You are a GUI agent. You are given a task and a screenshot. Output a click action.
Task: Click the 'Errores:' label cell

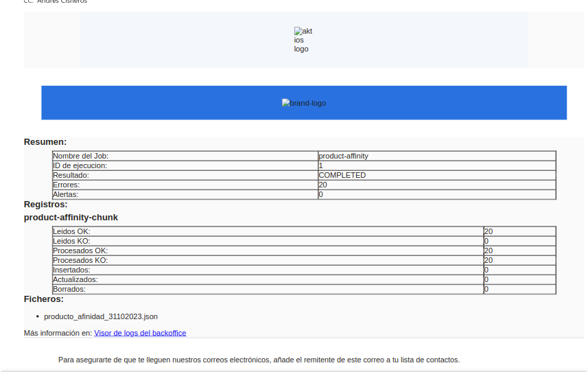click(x=185, y=185)
